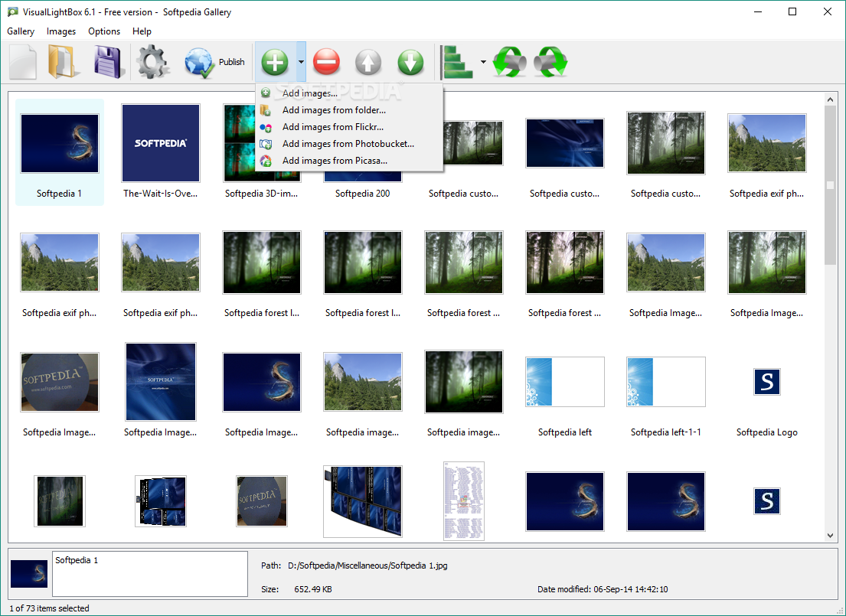Image resolution: width=846 pixels, height=616 pixels.
Task: Click scrollbar up arrow of gallery
Action: pos(831,99)
